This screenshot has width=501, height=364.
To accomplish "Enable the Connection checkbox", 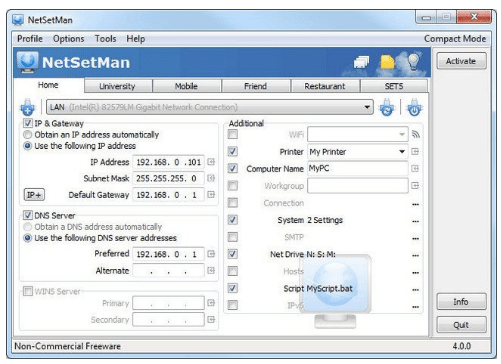I will [x=233, y=203].
